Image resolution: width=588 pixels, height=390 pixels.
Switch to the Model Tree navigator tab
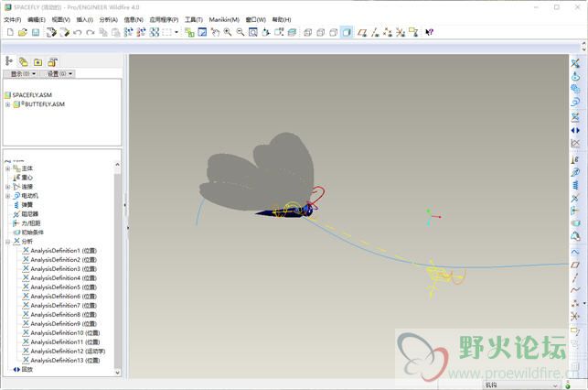pyautogui.click(x=9, y=61)
